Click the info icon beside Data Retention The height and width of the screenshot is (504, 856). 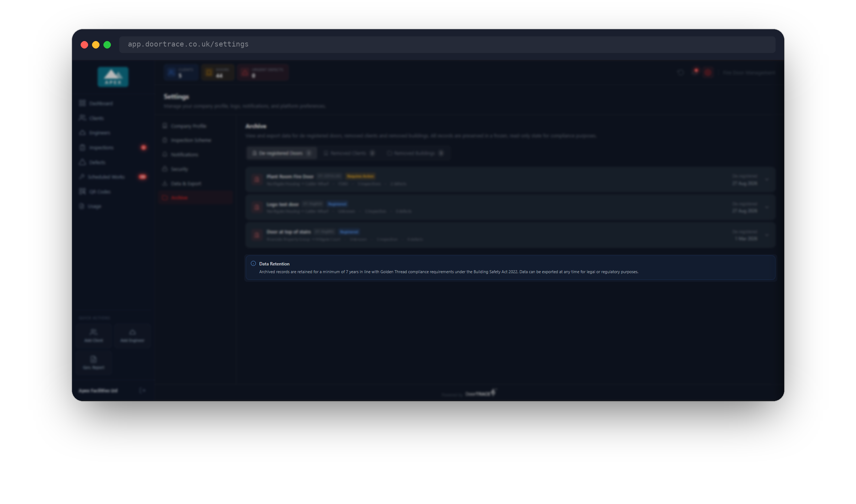pos(253,264)
